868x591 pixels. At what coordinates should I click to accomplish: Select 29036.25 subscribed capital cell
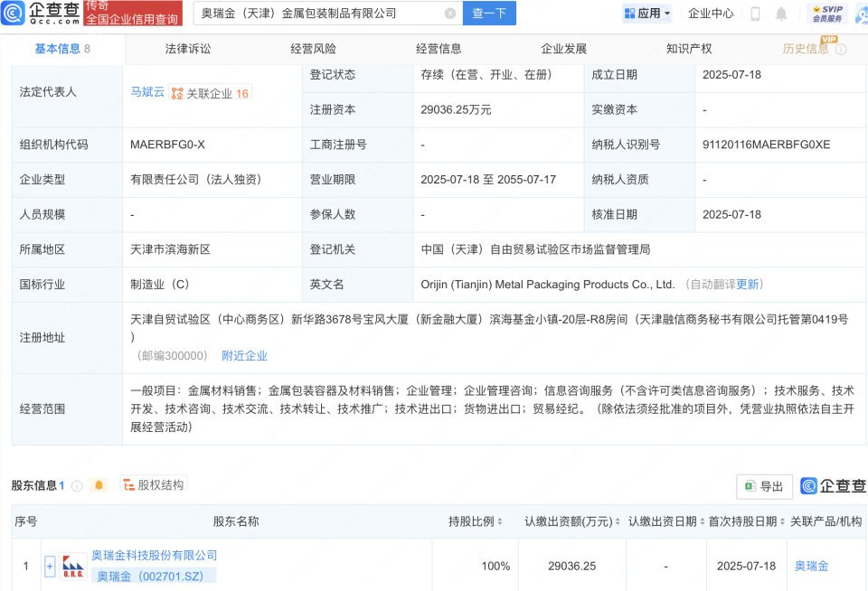(571, 566)
